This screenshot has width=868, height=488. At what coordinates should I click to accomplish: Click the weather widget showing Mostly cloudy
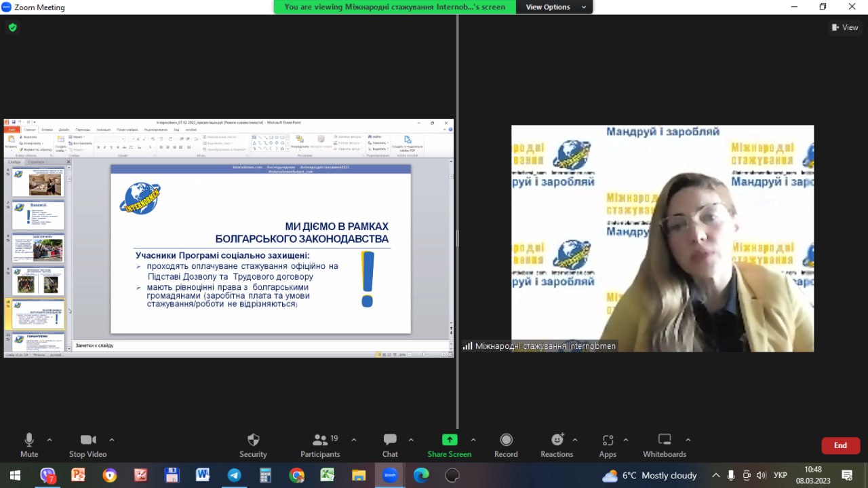coord(649,475)
